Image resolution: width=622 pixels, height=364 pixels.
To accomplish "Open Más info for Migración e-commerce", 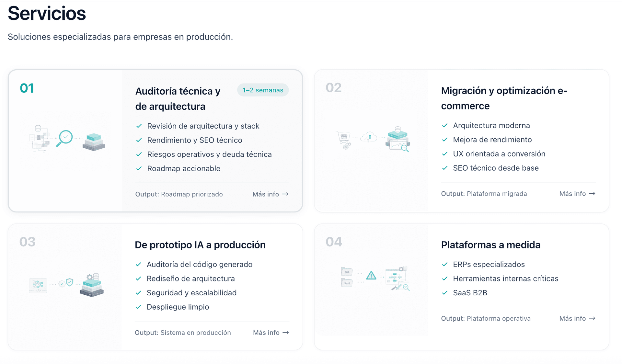I will (x=577, y=194).
